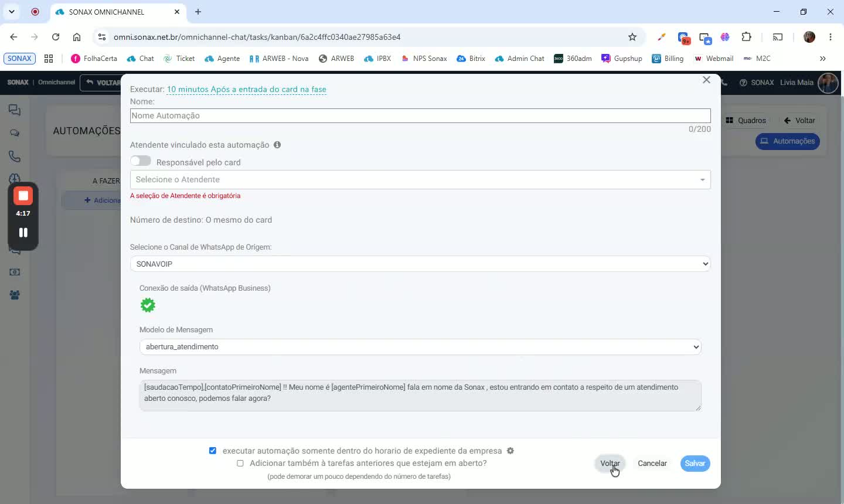Open the Ticket bookmark
The height and width of the screenshot is (504, 844).
coord(179,59)
